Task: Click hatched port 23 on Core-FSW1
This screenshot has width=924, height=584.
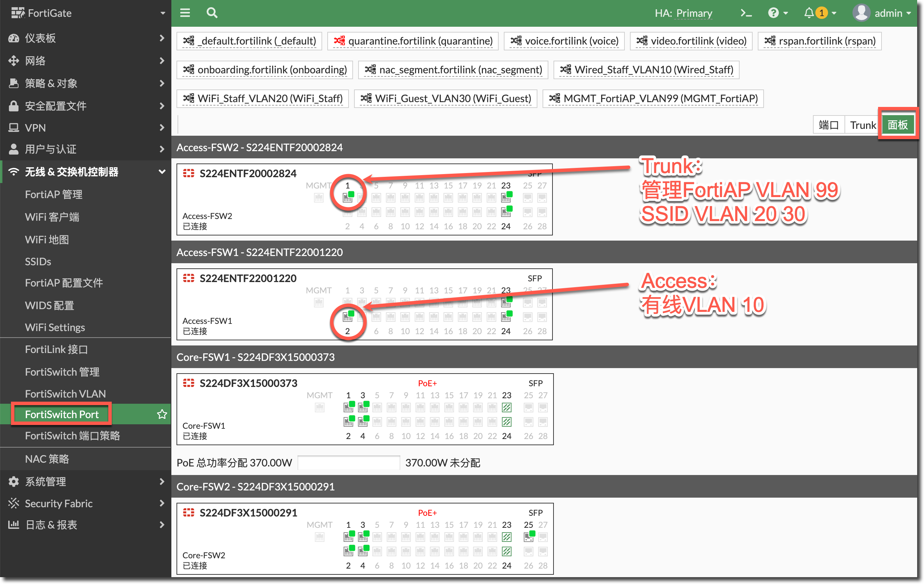Action: [x=507, y=407]
